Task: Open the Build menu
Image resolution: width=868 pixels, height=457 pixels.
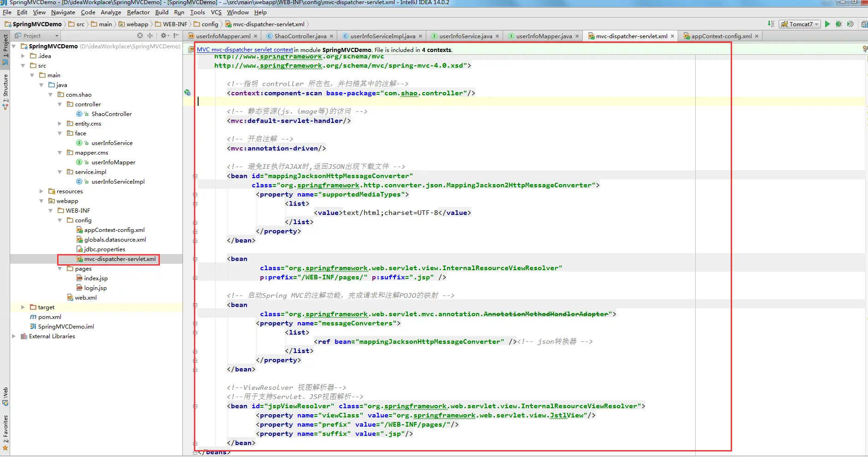Action: click(x=162, y=12)
